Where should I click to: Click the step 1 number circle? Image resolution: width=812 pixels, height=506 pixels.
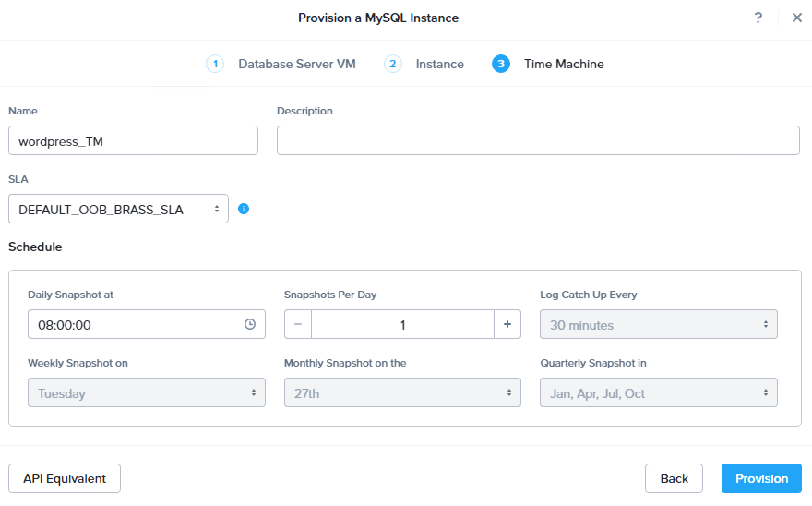pyautogui.click(x=215, y=64)
